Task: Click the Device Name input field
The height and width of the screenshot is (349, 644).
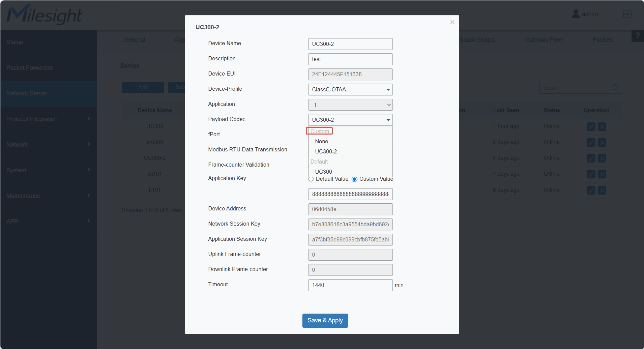Action: pos(350,44)
